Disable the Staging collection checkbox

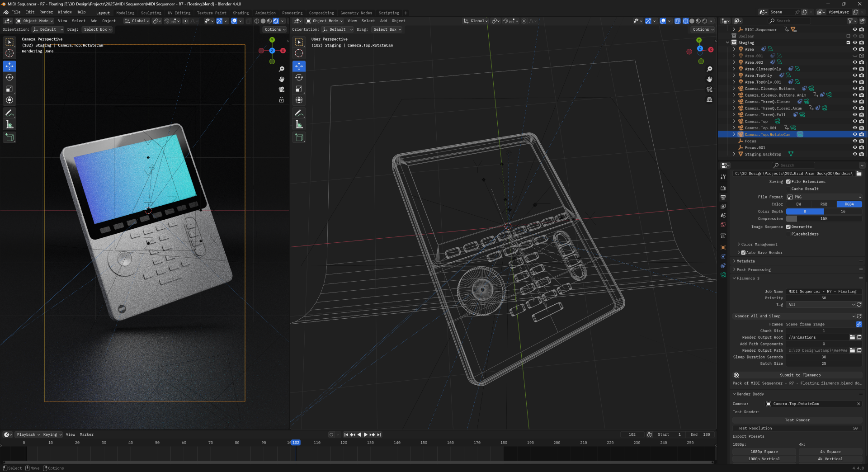[x=848, y=42]
